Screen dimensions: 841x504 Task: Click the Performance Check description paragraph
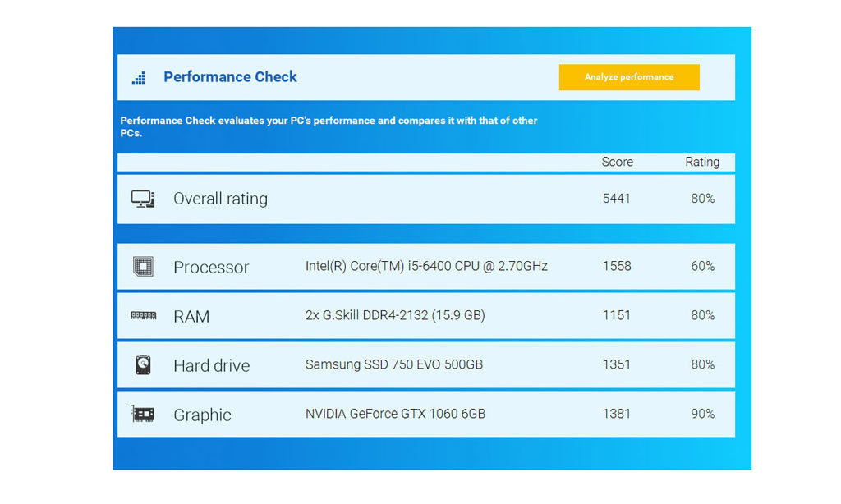point(329,126)
